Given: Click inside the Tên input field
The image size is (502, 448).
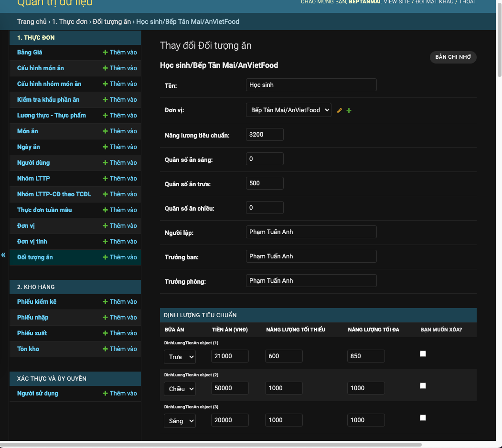Looking at the screenshot, I should pos(311,85).
